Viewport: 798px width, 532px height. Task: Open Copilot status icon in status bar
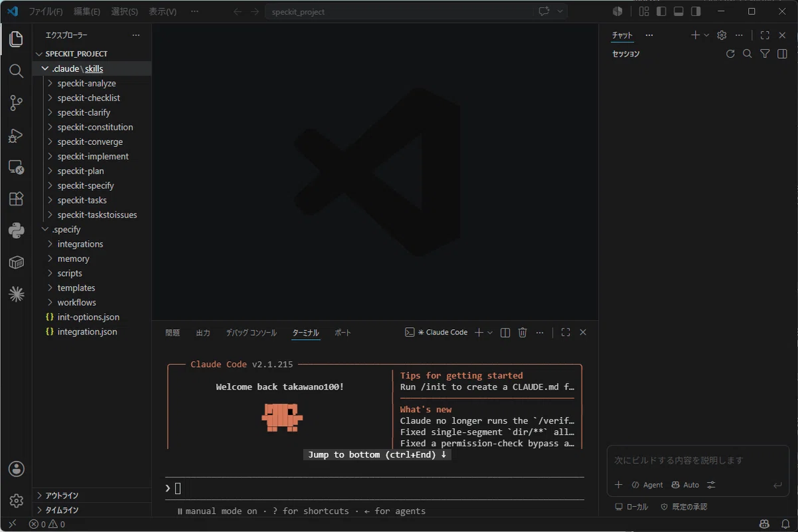click(765, 525)
